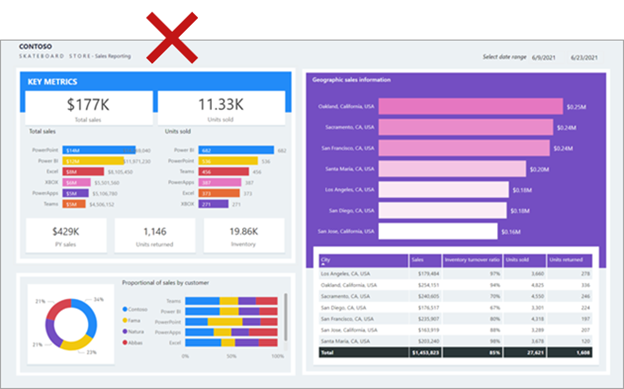Screen dimensions: 624x389
Task: Sort table by City column header
Action: tap(363, 260)
